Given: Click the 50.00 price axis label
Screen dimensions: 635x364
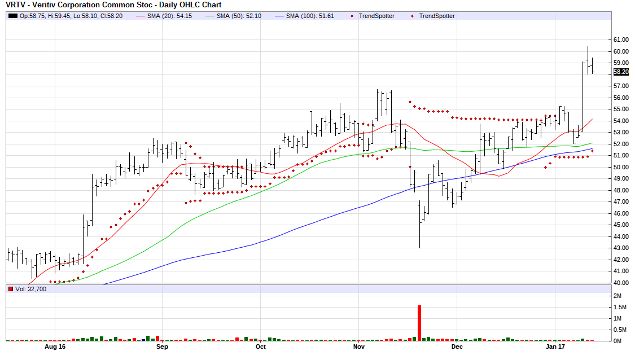Looking at the screenshot, I should (x=621, y=167).
